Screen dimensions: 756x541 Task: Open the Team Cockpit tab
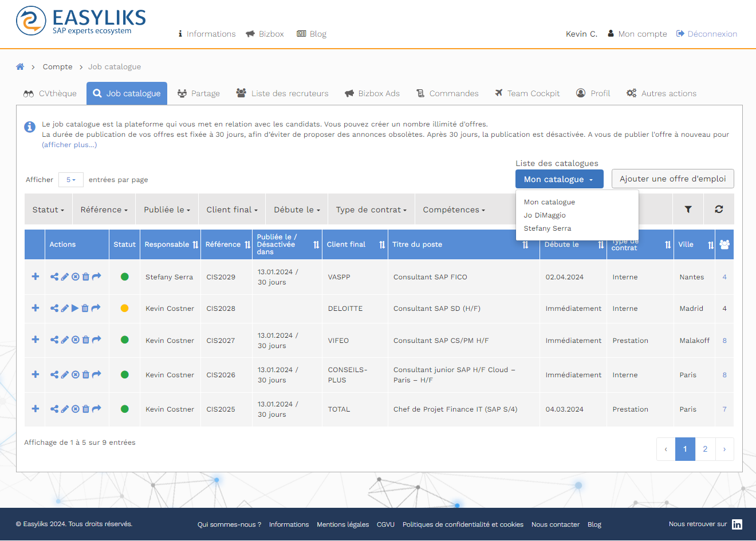(527, 93)
